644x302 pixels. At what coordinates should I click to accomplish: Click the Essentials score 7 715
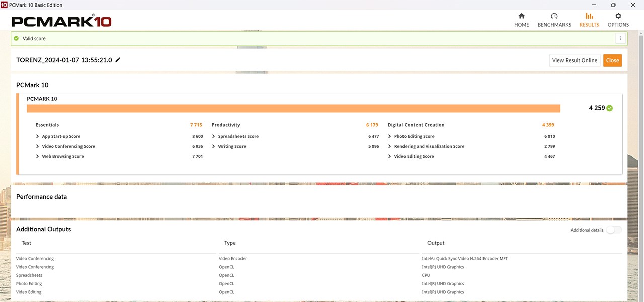(x=196, y=125)
